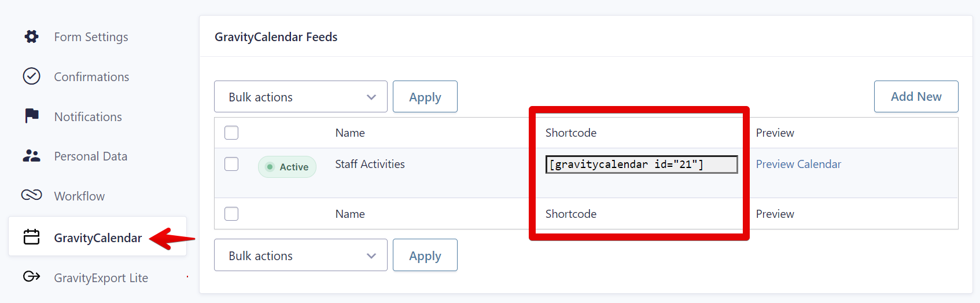Click the Workflow infinity loop icon
980x303 pixels.
point(31,195)
